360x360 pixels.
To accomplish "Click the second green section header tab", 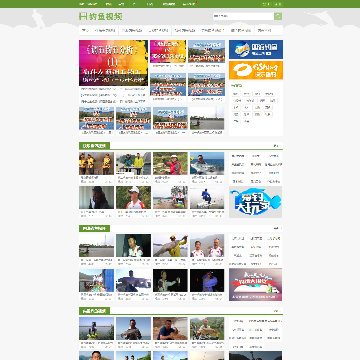I will 94,228.
